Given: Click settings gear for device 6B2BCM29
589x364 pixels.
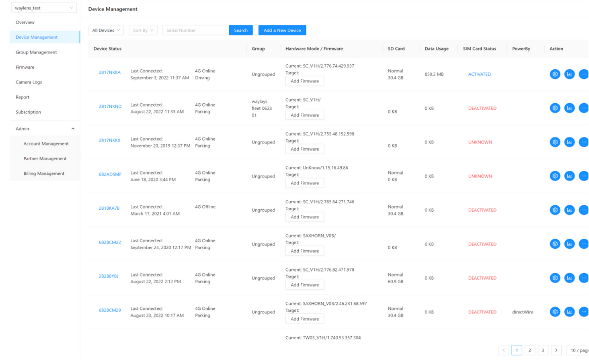Looking at the screenshot, I should point(555,312).
